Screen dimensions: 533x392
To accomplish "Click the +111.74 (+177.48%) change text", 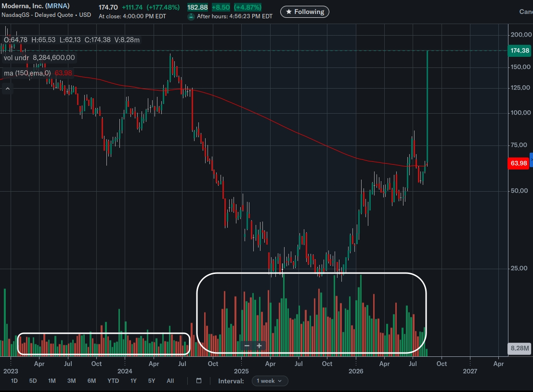I will coord(151,7).
